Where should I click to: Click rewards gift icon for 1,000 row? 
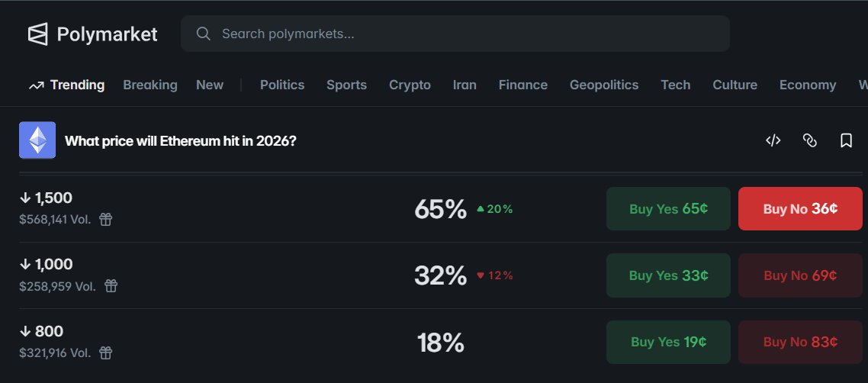111,286
